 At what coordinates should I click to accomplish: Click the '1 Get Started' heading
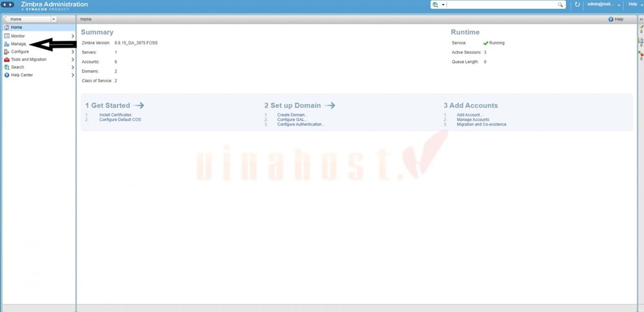[108, 106]
